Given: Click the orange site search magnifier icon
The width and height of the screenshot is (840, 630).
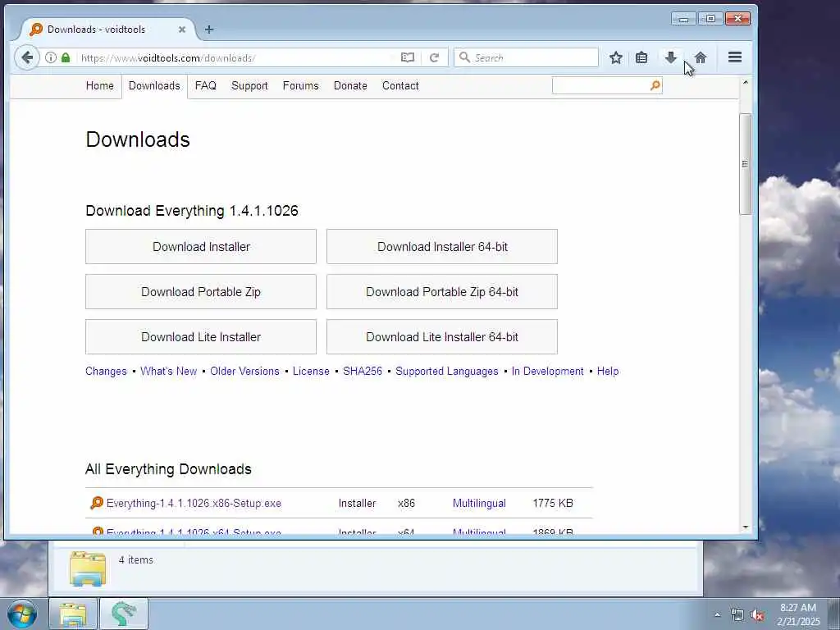Looking at the screenshot, I should [655, 85].
